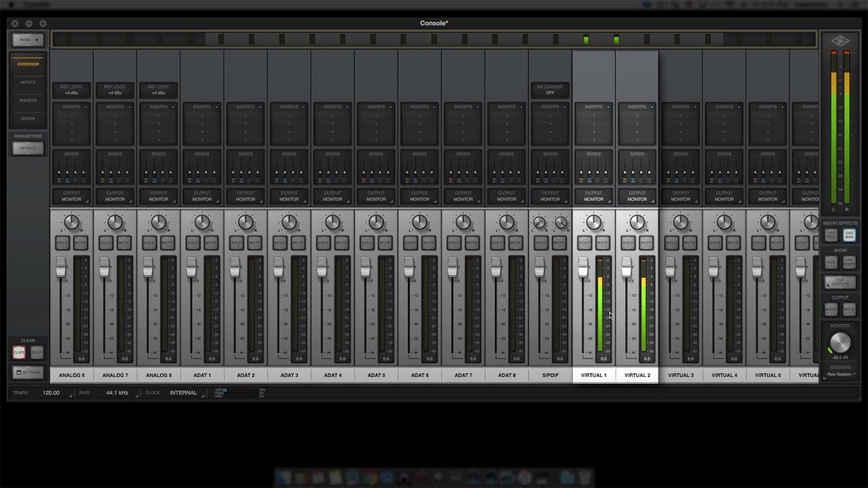This screenshot has width=868, height=488.
Task: Show the AUX channels
Action: (831, 262)
